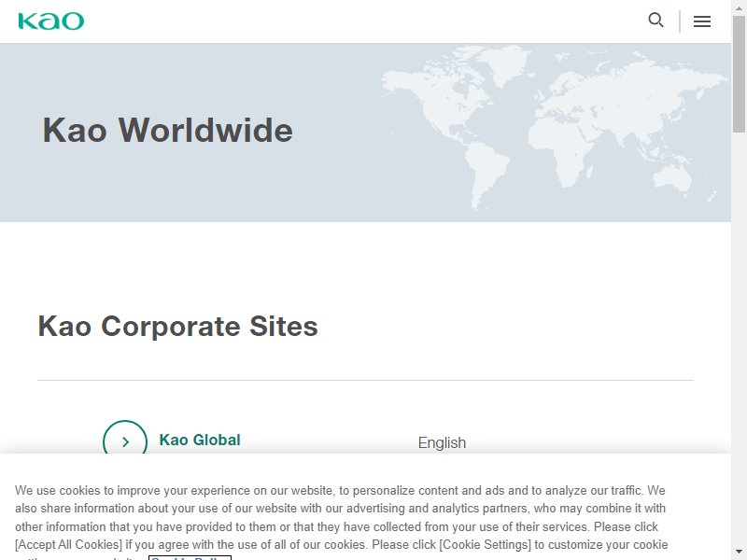The height and width of the screenshot is (560, 747).
Task: Click the scrollbar down arrow
Action: [739, 553]
